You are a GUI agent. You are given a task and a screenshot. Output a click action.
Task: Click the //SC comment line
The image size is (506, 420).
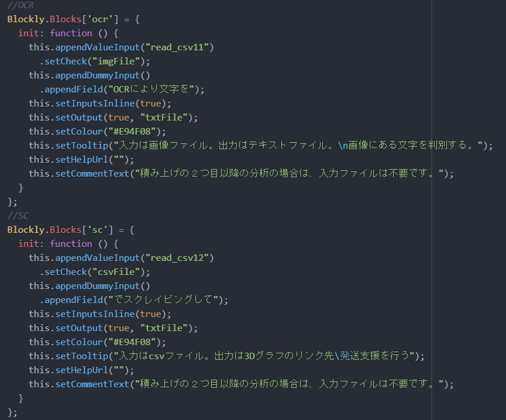point(18,216)
